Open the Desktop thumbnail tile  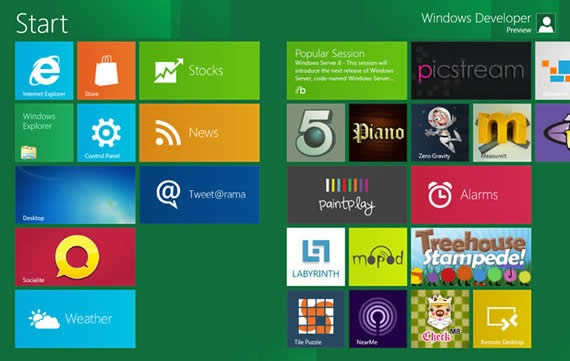click(75, 195)
